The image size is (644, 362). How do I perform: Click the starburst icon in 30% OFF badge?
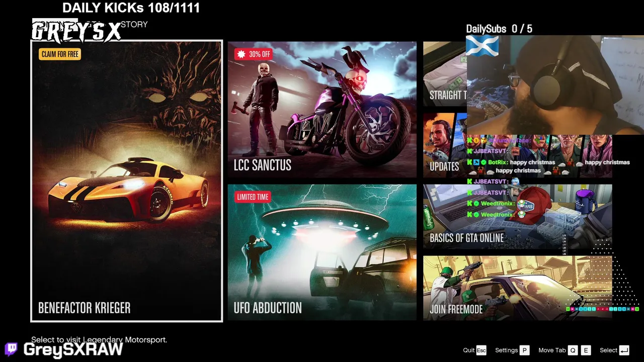(x=242, y=54)
